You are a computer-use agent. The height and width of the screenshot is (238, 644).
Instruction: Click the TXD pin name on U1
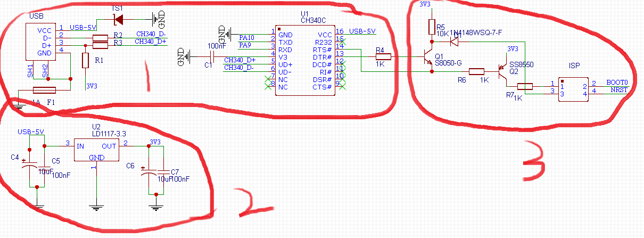286,42
